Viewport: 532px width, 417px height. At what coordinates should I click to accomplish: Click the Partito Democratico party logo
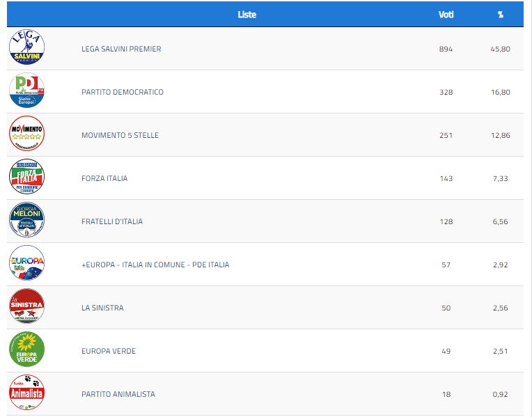pyautogui.click(x=26, y=92)
